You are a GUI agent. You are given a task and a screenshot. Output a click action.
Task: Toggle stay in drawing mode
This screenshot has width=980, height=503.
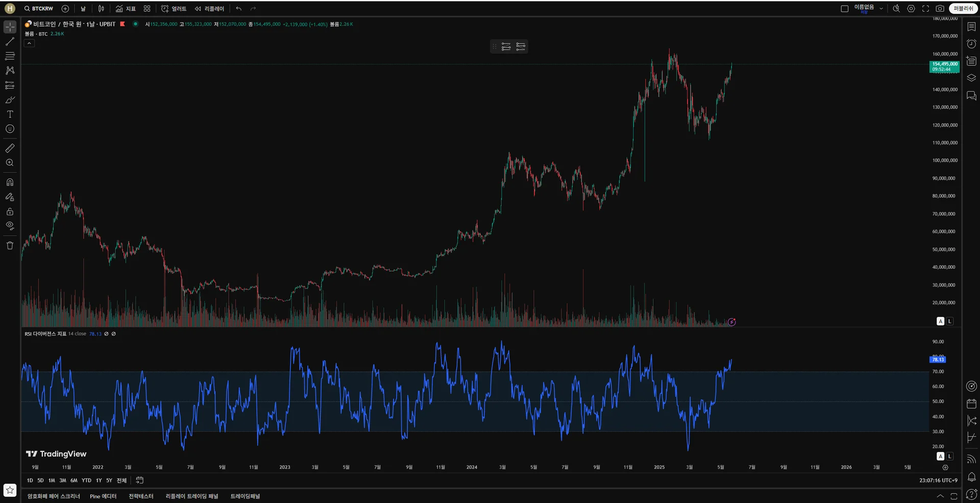point(10,197)
